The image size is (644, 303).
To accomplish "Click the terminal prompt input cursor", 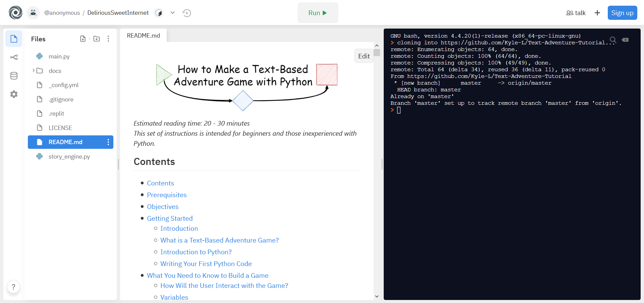I will [399, 110].
